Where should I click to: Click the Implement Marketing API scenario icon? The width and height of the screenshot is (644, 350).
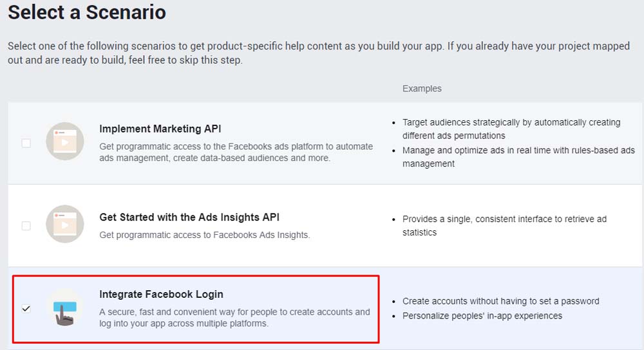pos(65,141)
